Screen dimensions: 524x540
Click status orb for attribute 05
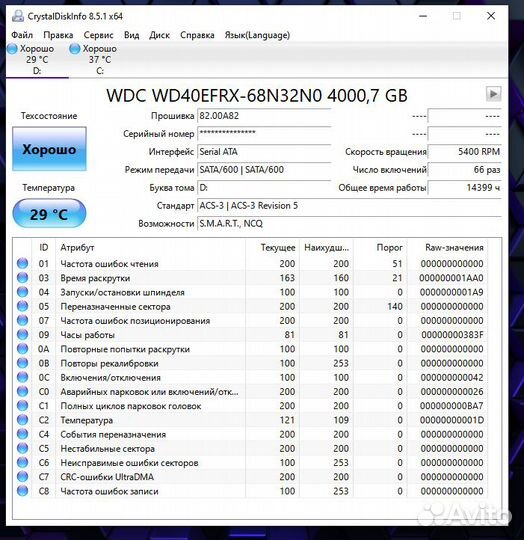pos(22,306)
